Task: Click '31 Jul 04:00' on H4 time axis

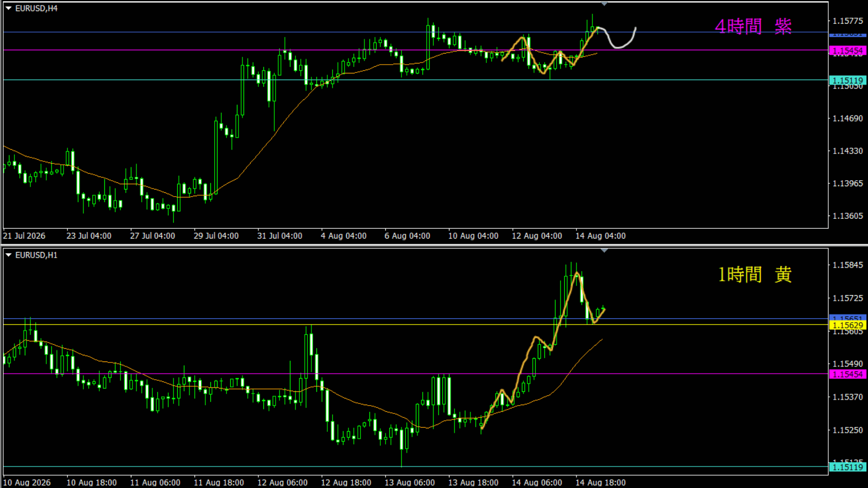Action: tap(280, 236)
